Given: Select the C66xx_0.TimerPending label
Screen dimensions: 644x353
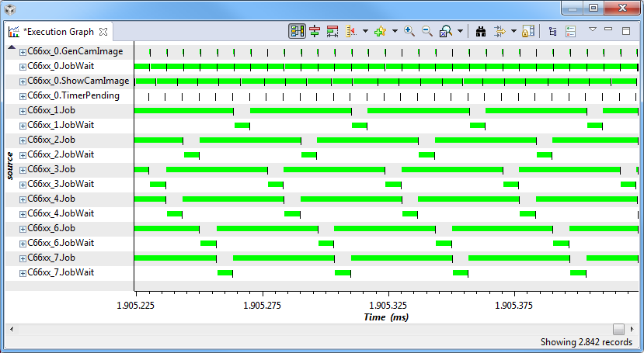Looking at the screenshot, I should click(74, 95).
